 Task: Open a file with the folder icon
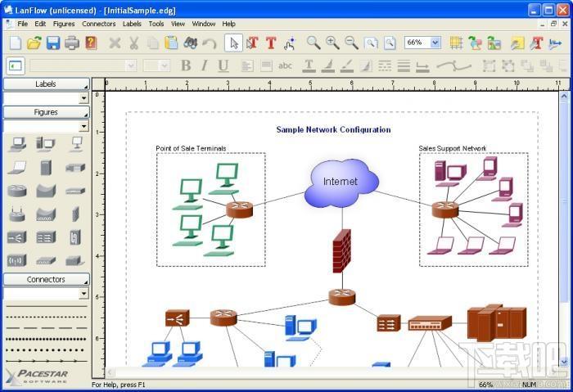point(34,43)
